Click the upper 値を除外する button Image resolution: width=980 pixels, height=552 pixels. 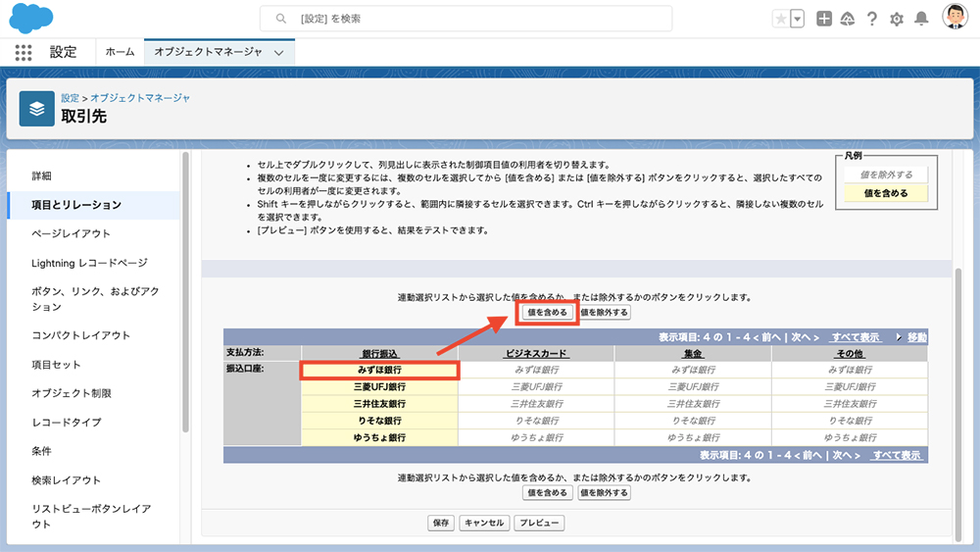pyautogui.click(x=604, y=312)
